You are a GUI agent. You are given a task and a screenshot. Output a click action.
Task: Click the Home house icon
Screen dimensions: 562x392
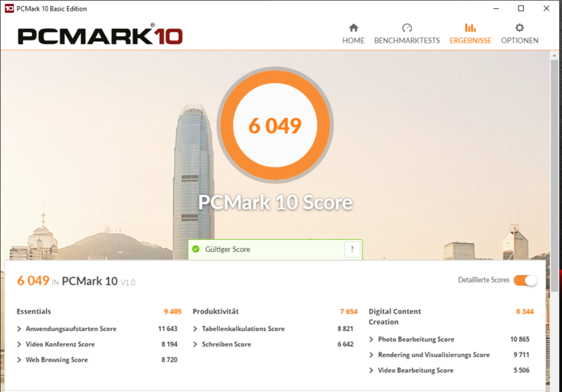[x=353, y=28]
